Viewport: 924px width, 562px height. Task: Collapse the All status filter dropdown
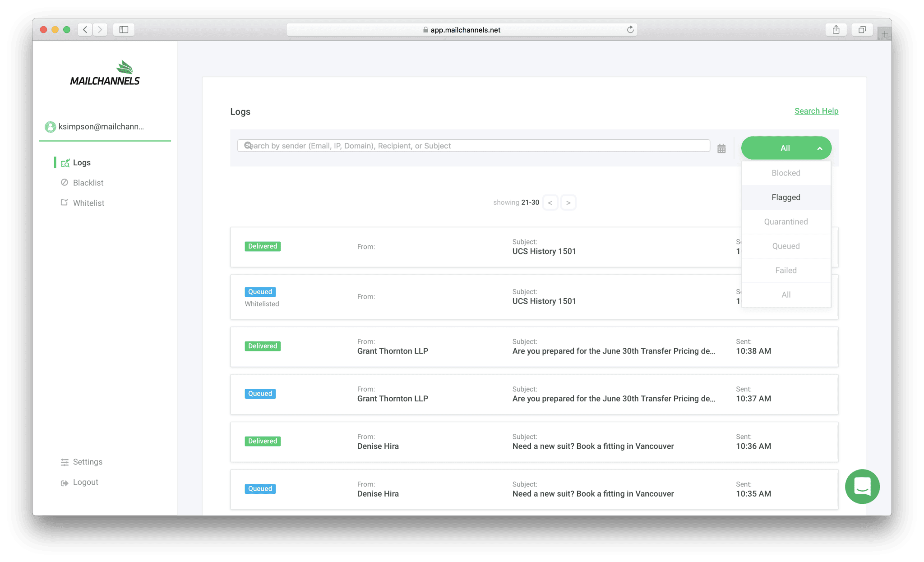pos(785,147)
